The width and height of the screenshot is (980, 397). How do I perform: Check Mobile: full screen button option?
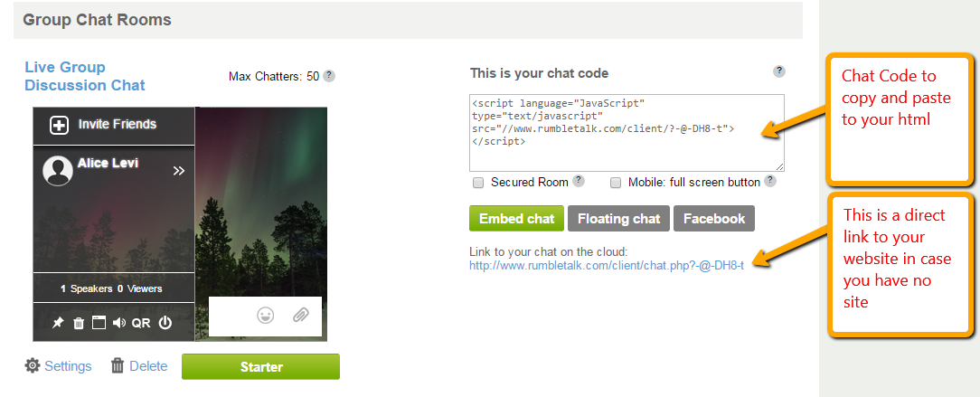pyautogui.click(x=616, y=183)
